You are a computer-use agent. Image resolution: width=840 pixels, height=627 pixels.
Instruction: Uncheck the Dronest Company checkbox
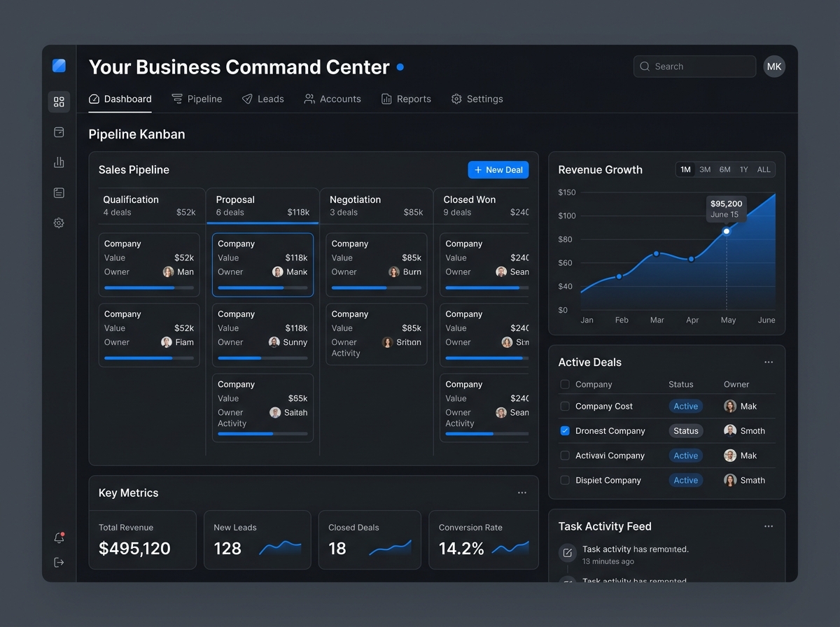(x=565, y=431)
